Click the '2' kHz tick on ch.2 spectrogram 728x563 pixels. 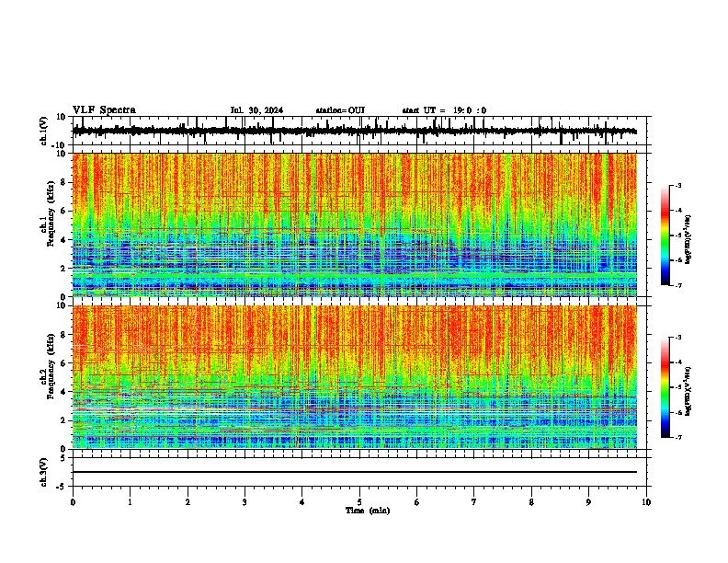pos(63,420)
